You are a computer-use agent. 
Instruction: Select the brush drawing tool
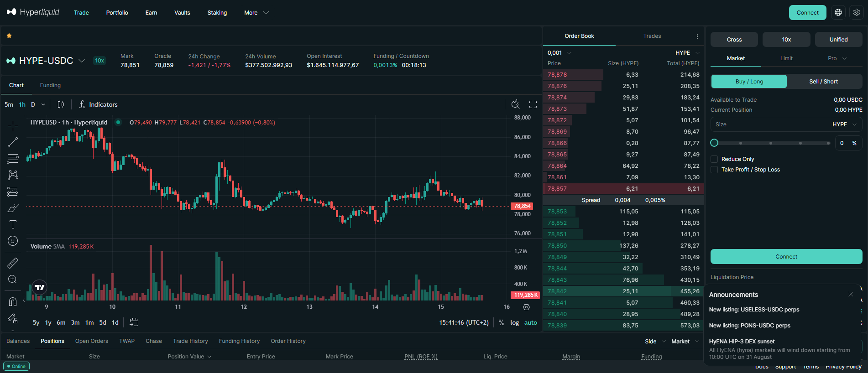click(x=13, y=208)
